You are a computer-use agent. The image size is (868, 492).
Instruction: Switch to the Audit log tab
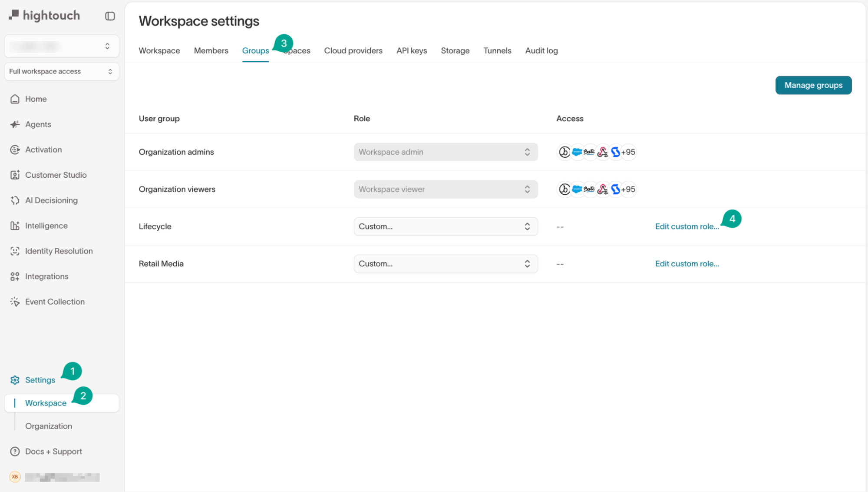coord(541,50)
